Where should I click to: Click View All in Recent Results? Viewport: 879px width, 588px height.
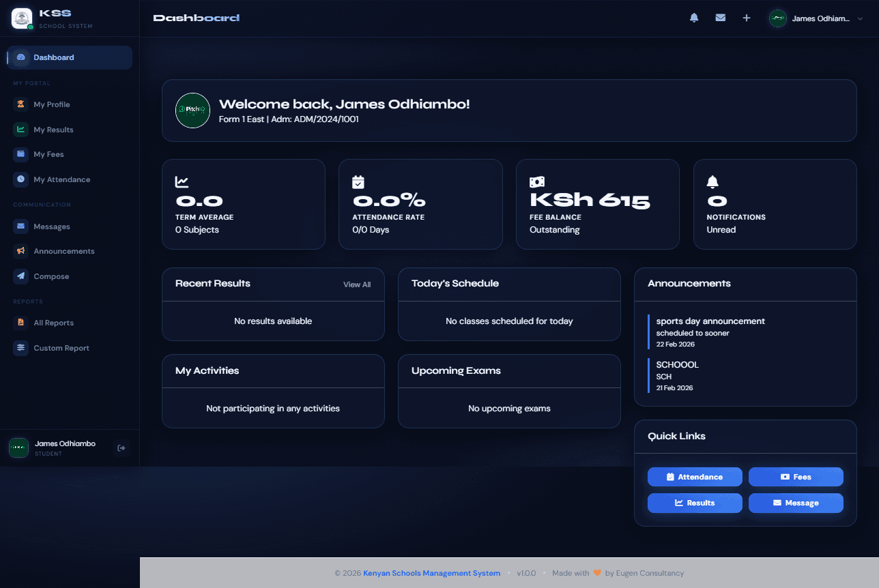point(357,284)
